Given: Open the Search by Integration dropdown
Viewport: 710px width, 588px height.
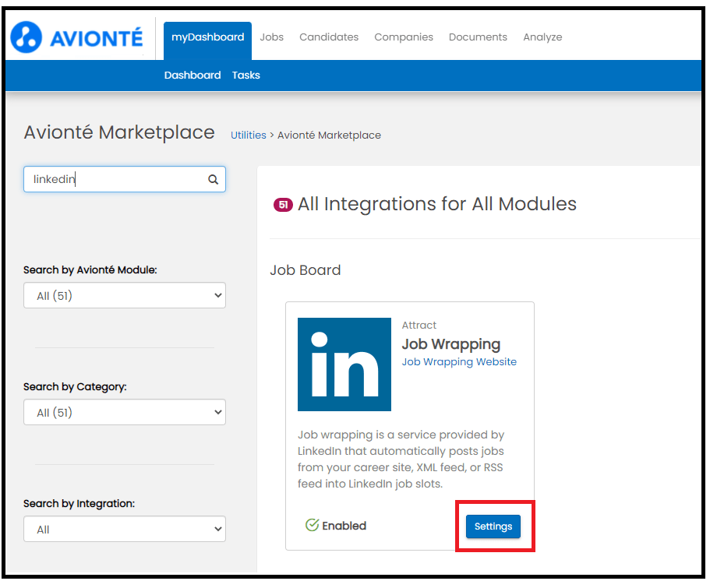Looking at the screenshot, I should click(x=124, y=529).
